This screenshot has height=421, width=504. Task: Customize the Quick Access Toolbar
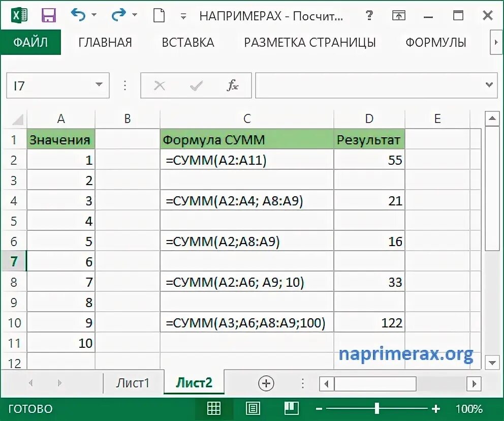[183, 16]
